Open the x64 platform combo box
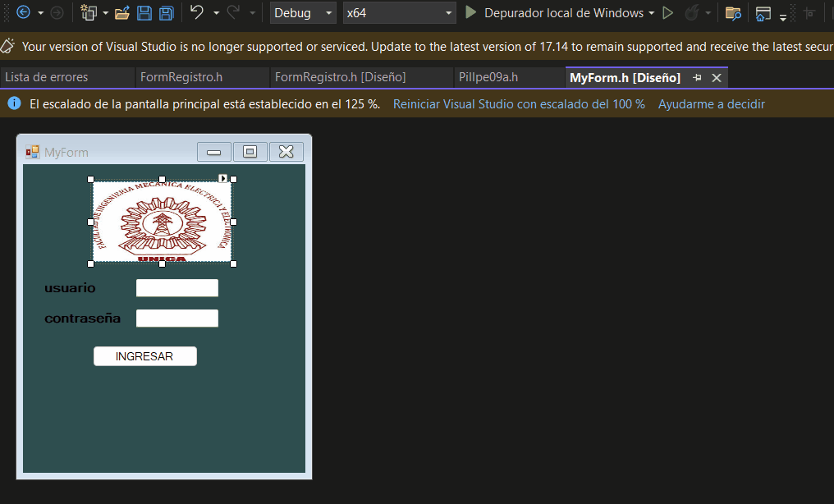The image size is (834, 504). [400, 13]
